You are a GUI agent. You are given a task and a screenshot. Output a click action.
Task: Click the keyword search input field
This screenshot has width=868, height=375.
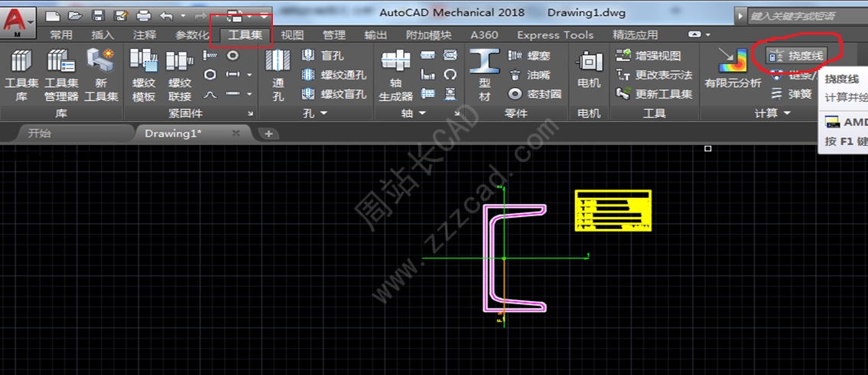click(808, 16)
